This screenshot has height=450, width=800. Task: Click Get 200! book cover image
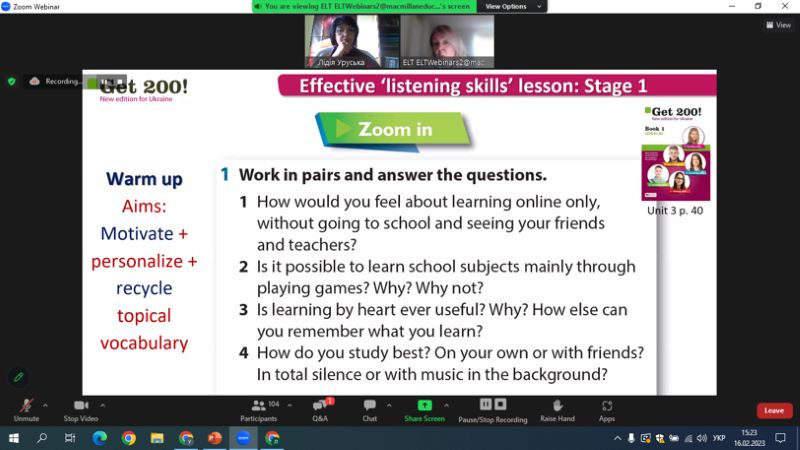click(676, 154)
